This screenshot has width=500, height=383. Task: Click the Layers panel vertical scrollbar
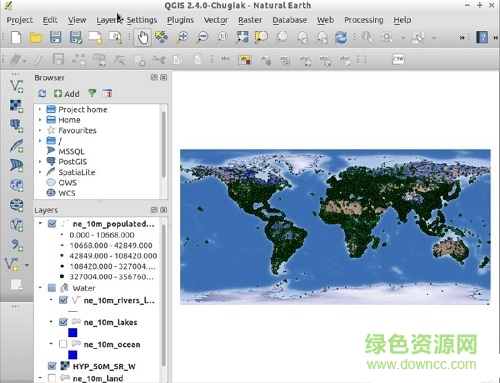(164, 295)
